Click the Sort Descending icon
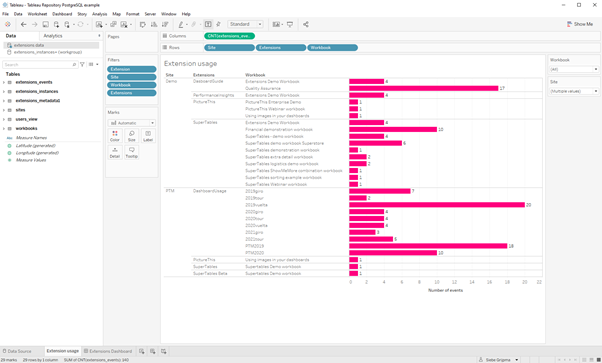602x363 pixels. [x=165, y=24]
